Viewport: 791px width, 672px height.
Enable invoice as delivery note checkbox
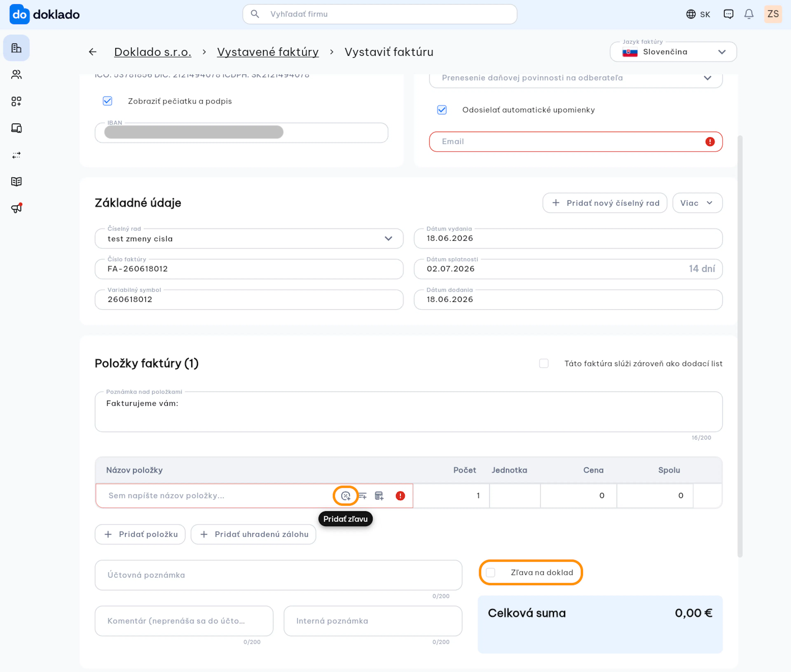[x=544, y=364]
